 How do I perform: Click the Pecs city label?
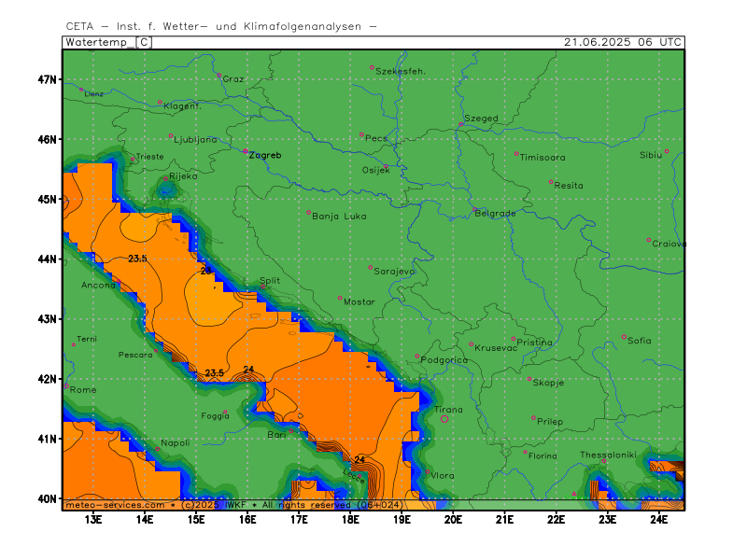tap(376, 138)
